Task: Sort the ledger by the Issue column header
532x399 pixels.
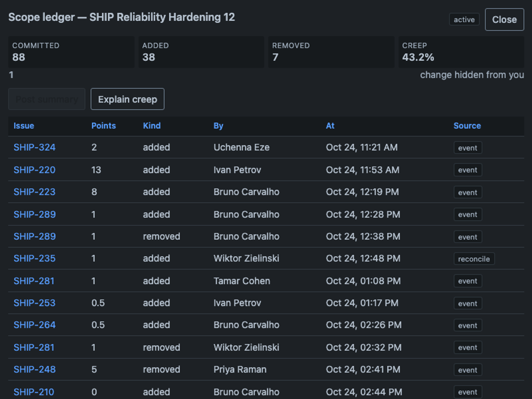Action: tap(24, 126)
